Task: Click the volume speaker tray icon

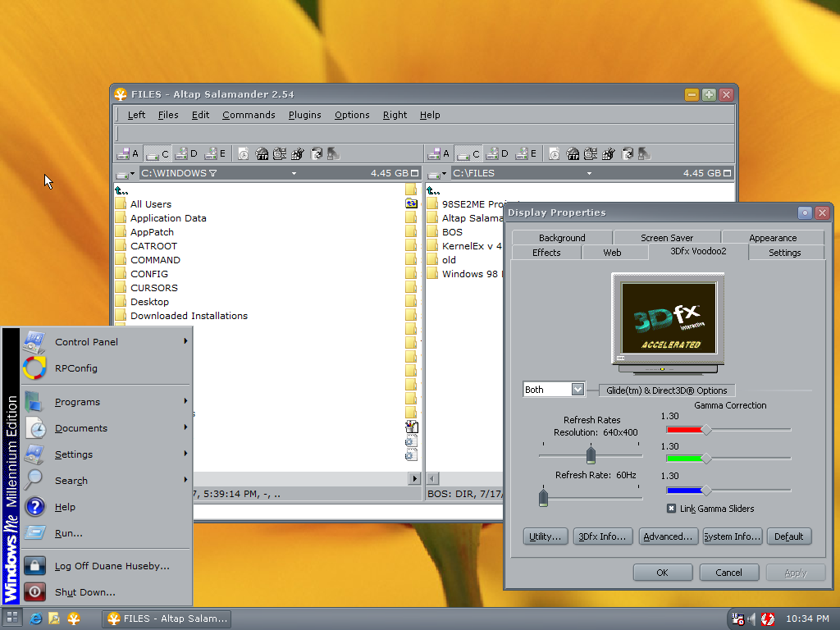Action: point(751,619)
